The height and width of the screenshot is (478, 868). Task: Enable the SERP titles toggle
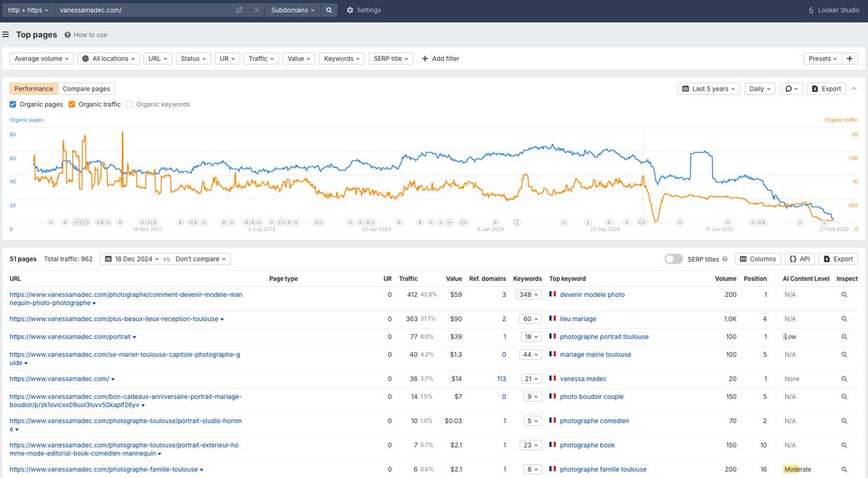pyautogui.click(x=673, y=259)
